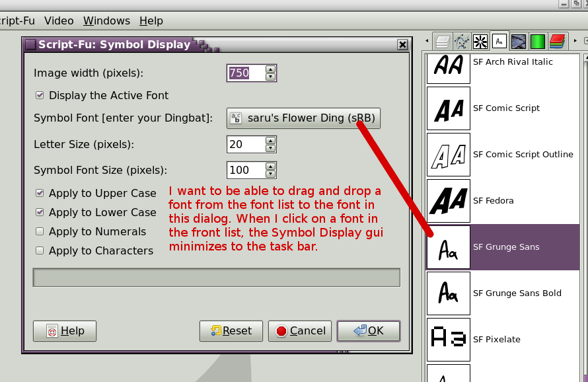Click the Cancel button
Image resolution: width=588 pixels, height=382 pixels.
300,331
